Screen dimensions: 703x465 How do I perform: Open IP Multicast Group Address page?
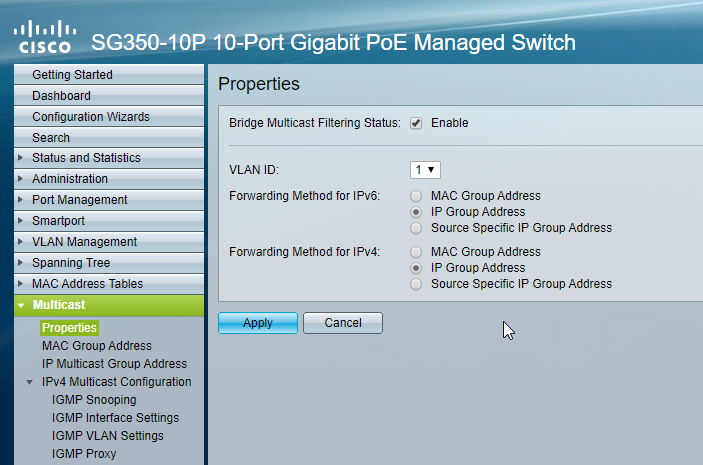114,364
